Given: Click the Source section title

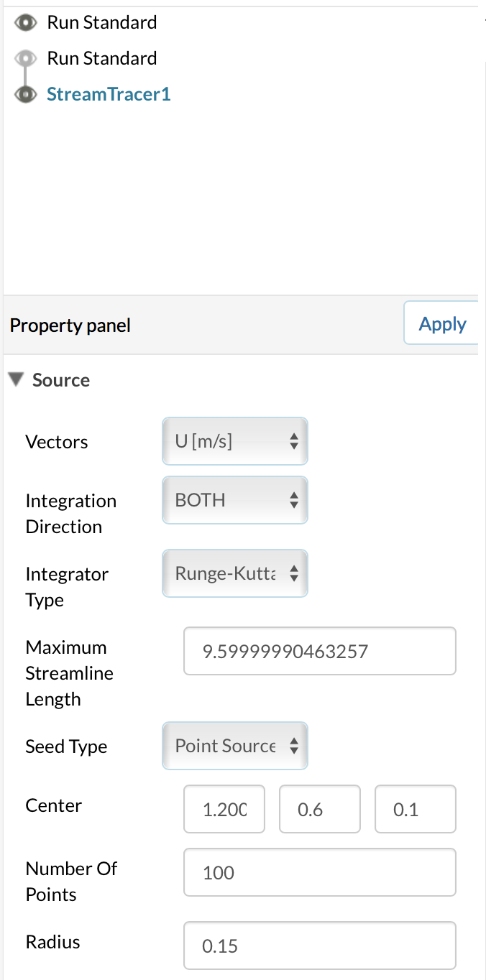Looking at the screenshot, I should (x=61, y=380).
